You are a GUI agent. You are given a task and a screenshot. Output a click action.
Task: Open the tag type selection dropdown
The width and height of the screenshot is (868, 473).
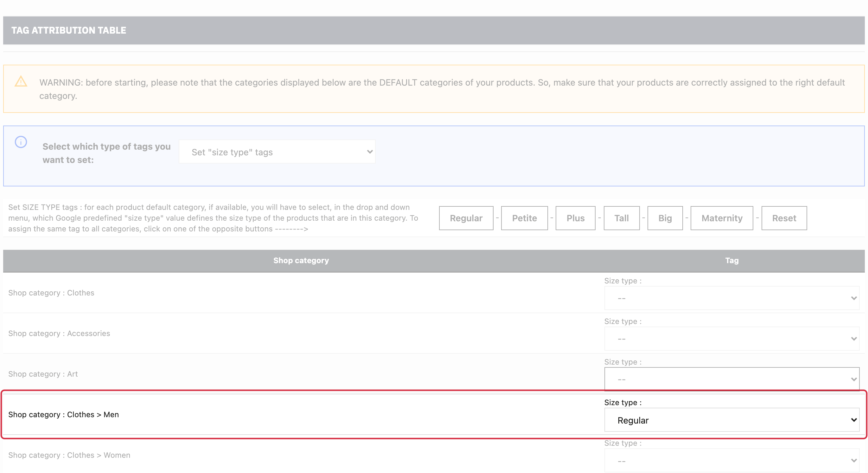point(277,152)
